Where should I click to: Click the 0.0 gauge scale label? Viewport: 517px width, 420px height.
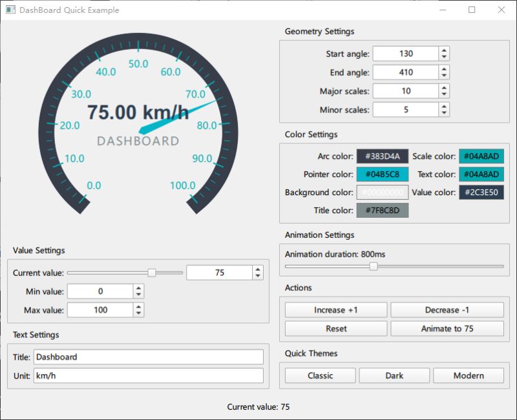94,185
